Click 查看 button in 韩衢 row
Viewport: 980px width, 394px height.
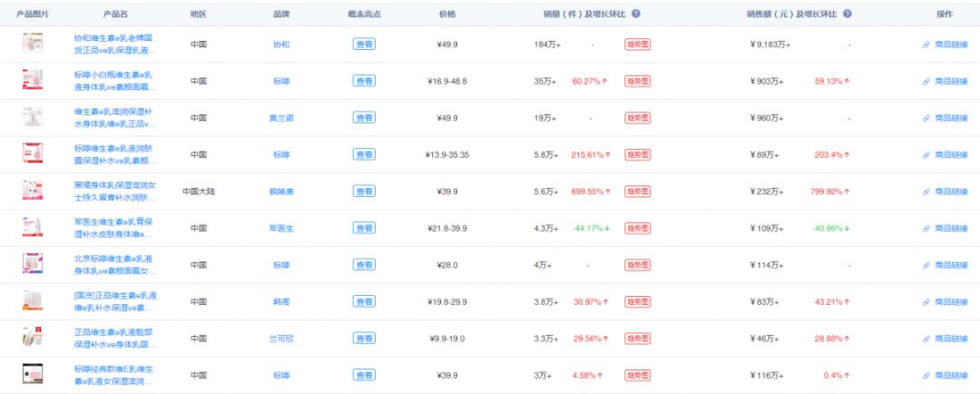click(365, 301)
